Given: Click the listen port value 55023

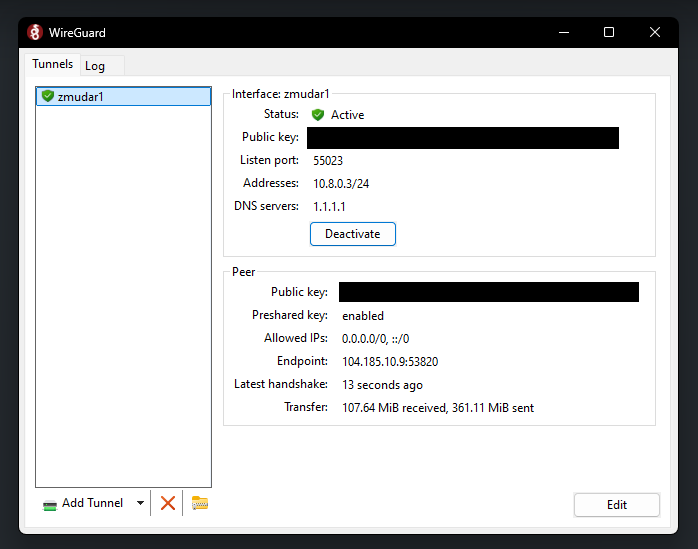Looking at the screenshot, I should click(328, 160).
